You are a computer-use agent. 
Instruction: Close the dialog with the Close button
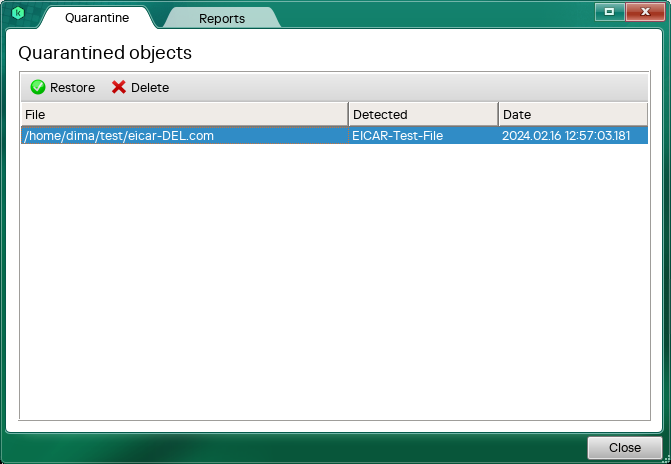click(625, 448)
